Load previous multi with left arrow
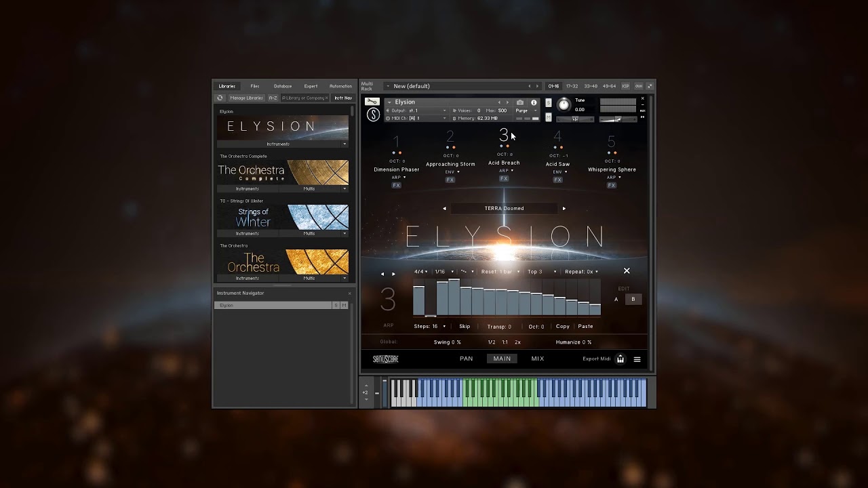This screenshot has height=488, width=868. 530,86
